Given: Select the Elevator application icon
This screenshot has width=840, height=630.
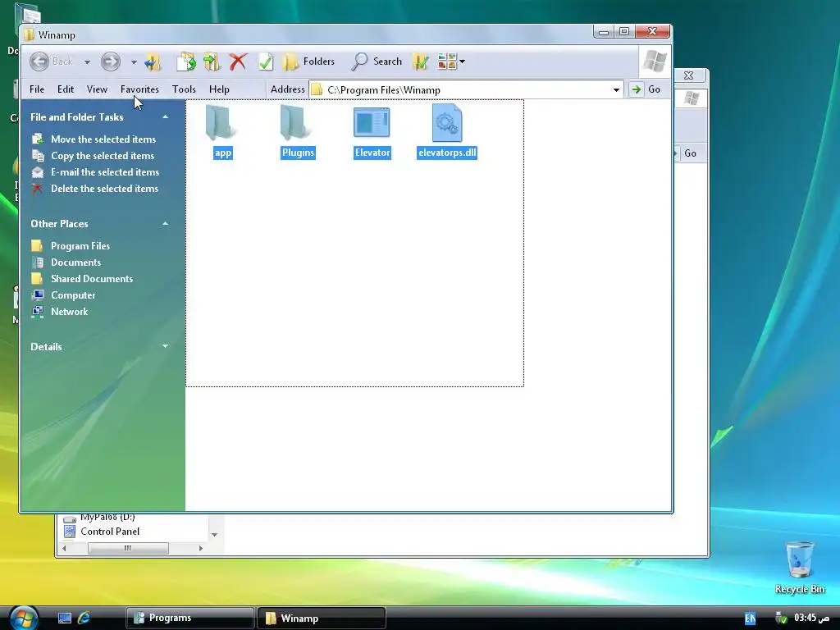Looking at the screenshot, I should [372, 123].
